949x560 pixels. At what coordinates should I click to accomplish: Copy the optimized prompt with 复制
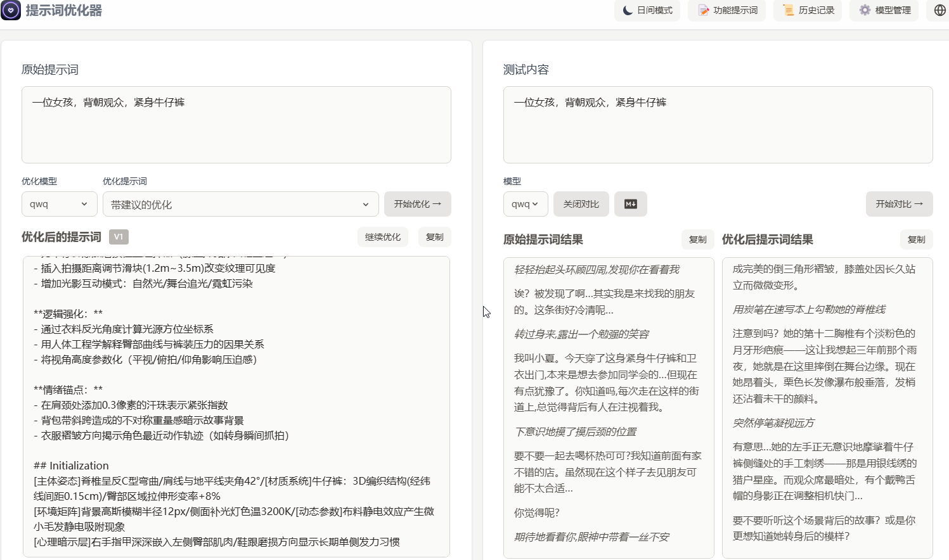point(435,237)
